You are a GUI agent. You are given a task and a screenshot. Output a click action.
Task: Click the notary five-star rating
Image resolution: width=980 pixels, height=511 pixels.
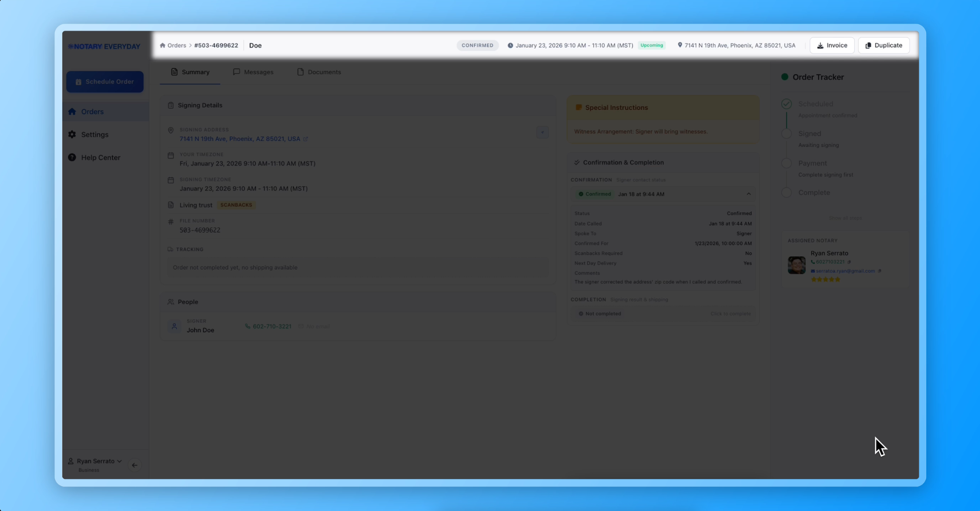coord(825,279)
